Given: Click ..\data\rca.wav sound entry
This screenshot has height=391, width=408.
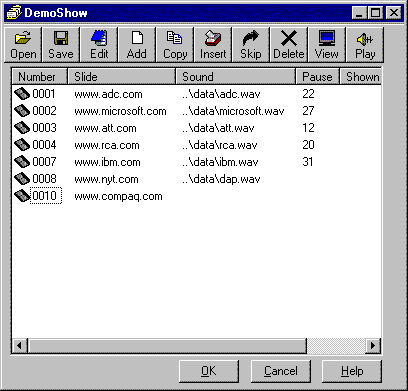Looking at the screenshot, I should coord(220,145).
